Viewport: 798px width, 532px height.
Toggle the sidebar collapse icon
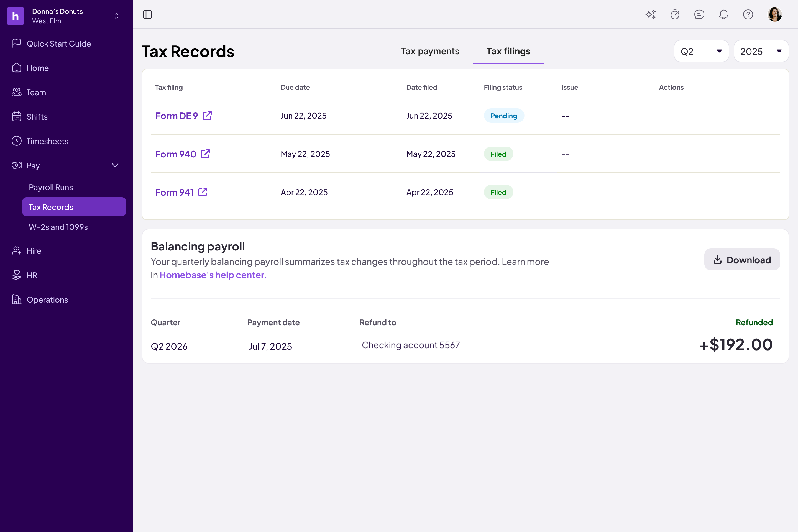[147, 14]
